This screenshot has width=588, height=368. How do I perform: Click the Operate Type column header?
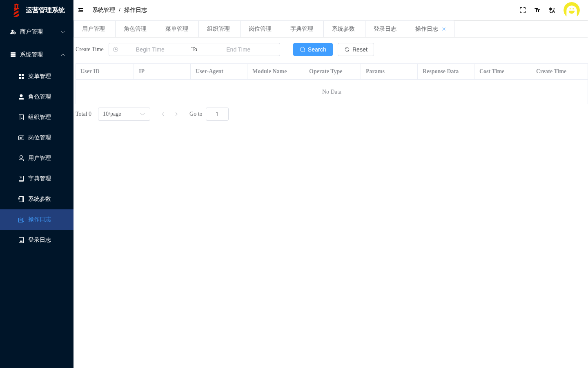pyautogui.click(x=332, y=72)
